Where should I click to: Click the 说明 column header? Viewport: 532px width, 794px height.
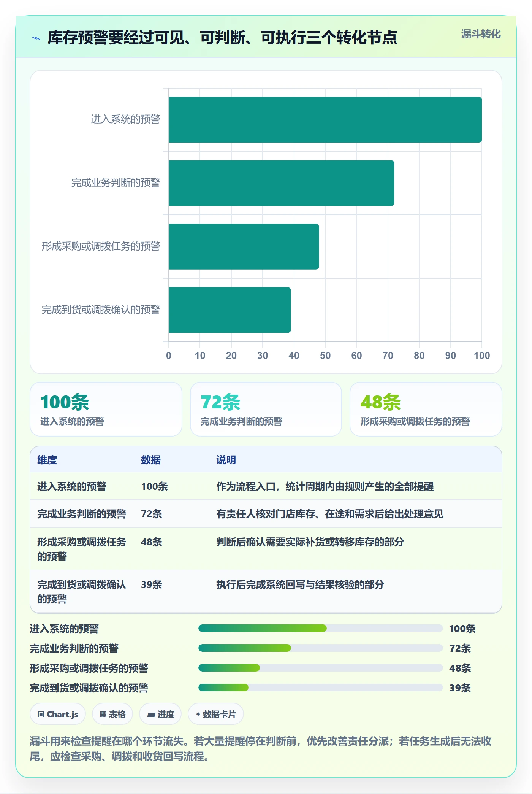tap(226, 460)
